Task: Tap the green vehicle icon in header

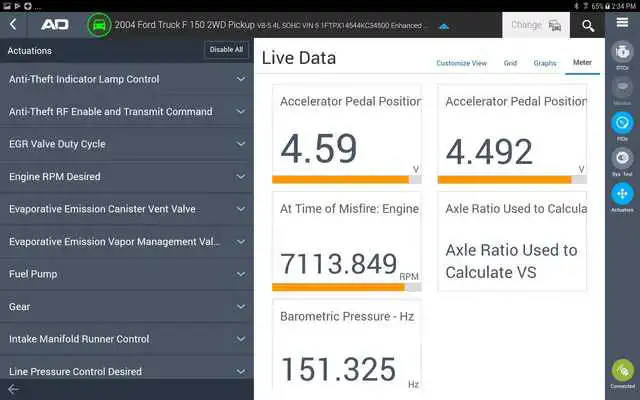Action: tap(99, 25)
